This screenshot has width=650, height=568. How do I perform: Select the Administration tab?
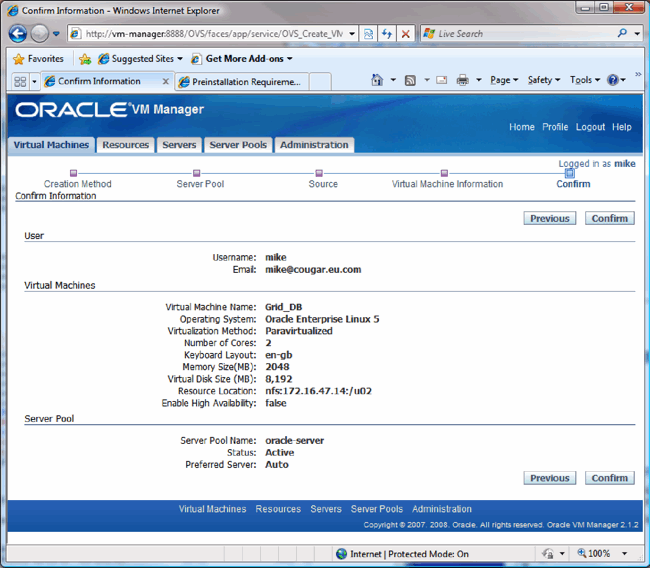[314, 145]
